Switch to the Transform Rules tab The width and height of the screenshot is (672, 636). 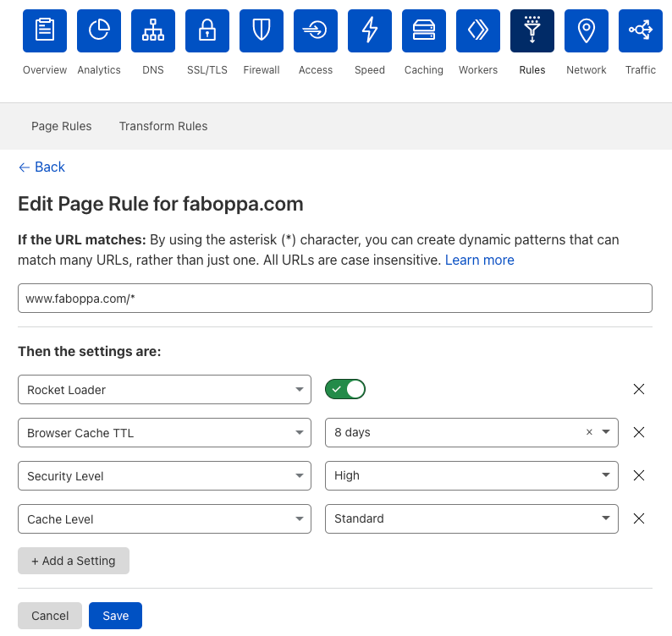[x=163, y=126]
